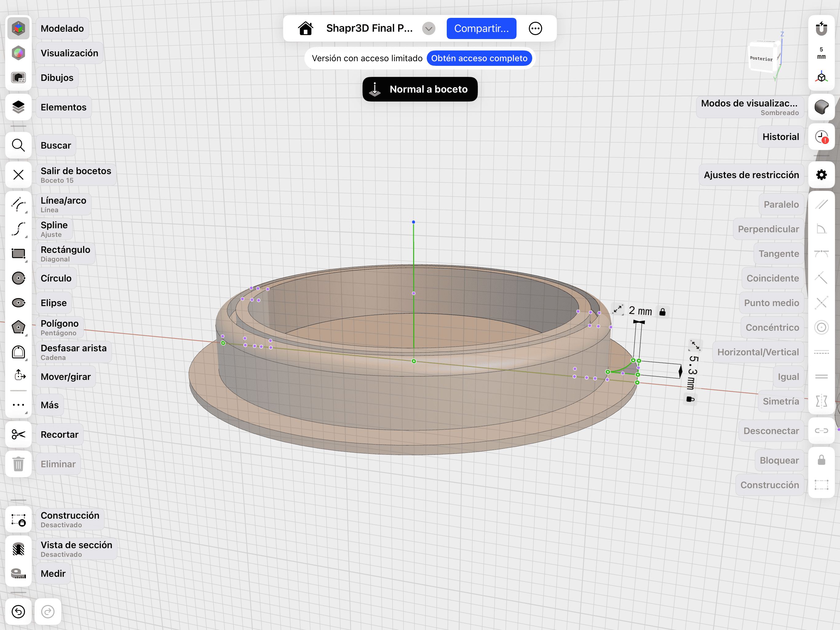This screenshot has width=840, height=630.
Task: Pick the Elipse sketch tool
Action: pos(18,303)
